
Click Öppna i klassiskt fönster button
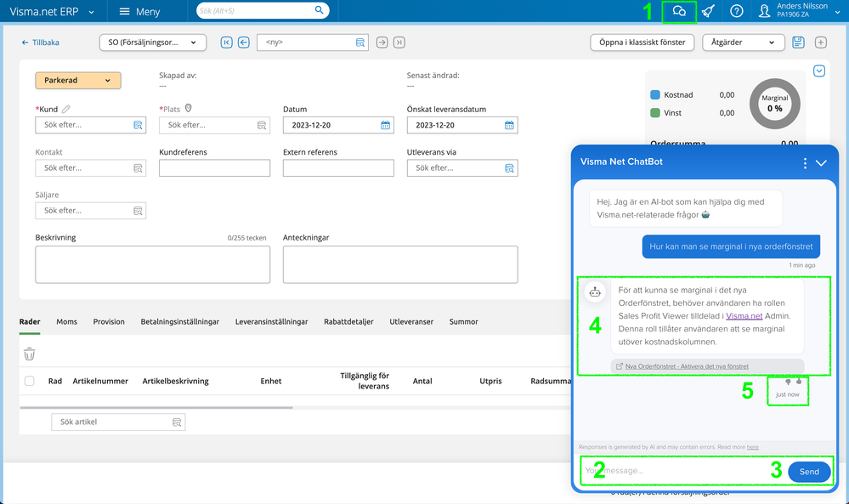(642, 42)
